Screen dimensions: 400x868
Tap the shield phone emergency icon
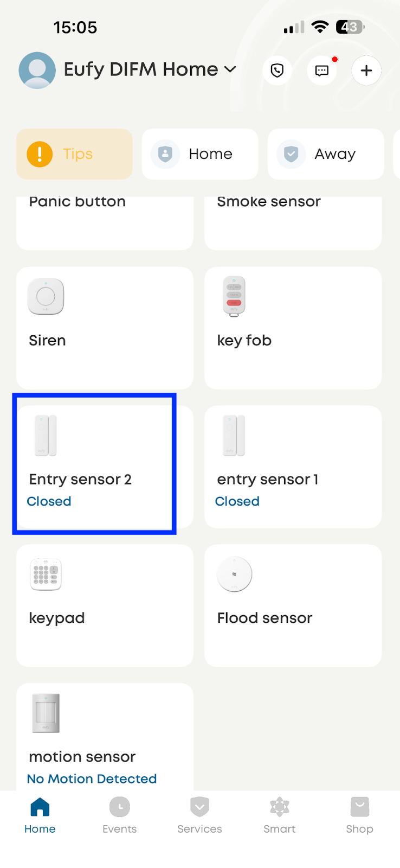click(277, 71)
